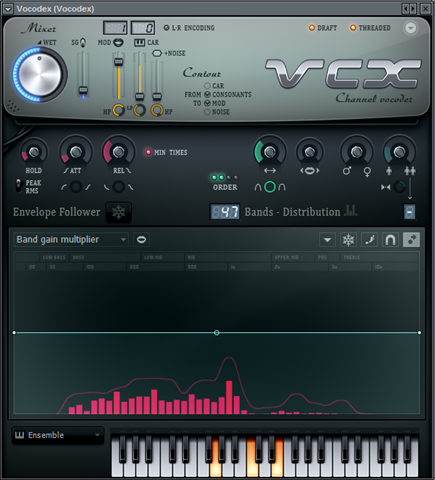Viewport: 435px width, 480px height.
Task: Expand the round arrow menu near THREADED
Action: click(x=411, y=28)
